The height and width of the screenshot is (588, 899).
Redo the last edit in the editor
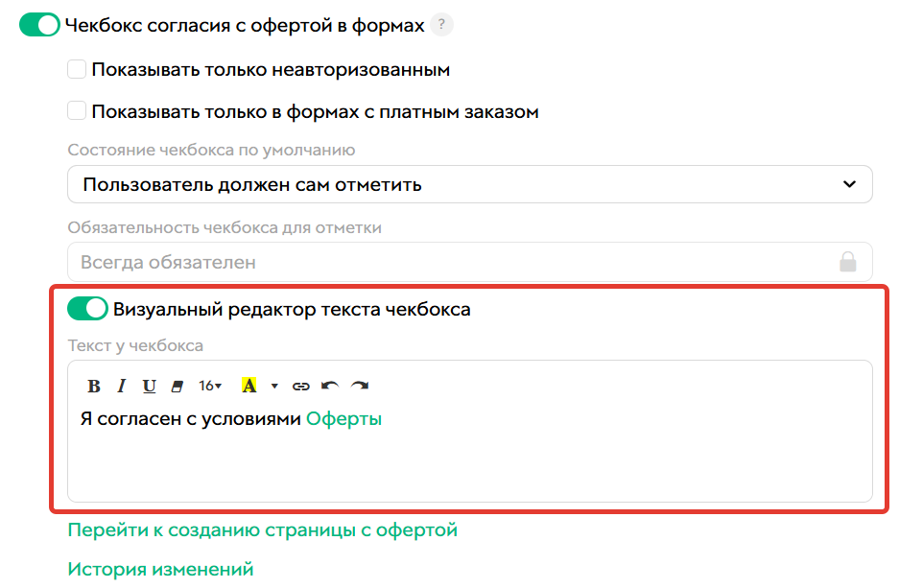click(x=360, y=387)
